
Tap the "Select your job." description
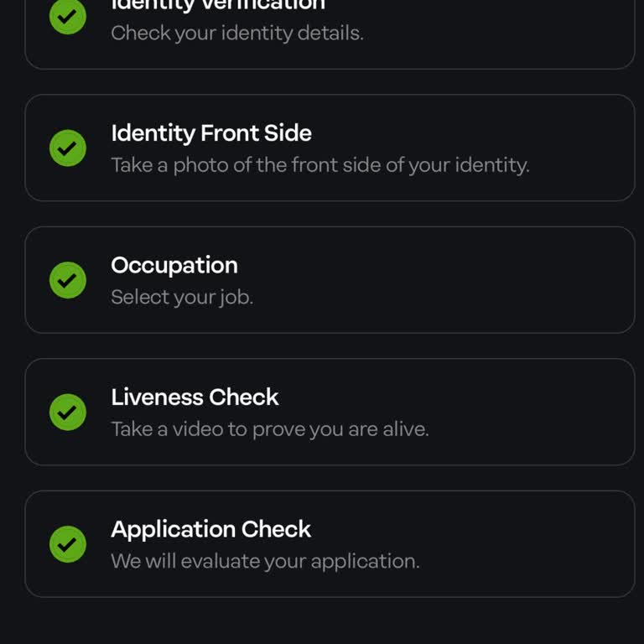[182, 297]
